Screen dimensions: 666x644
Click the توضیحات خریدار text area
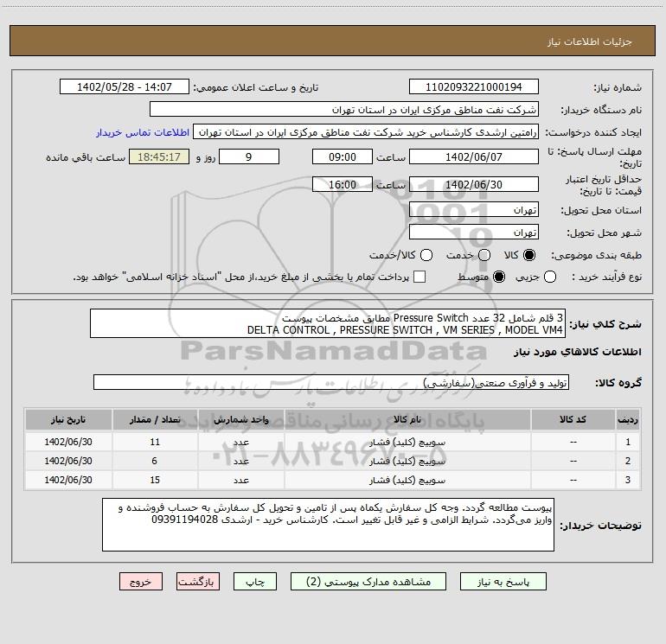tap(328, 525)
